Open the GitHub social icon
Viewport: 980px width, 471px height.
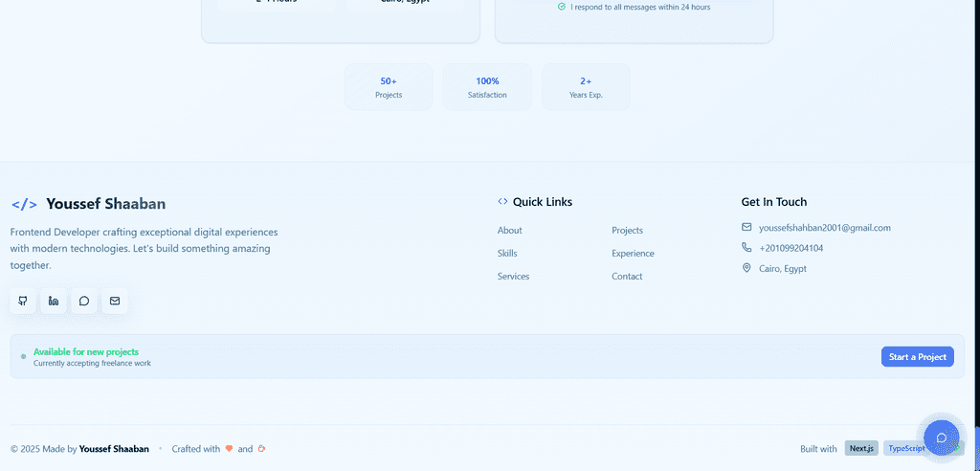point(23,301)
